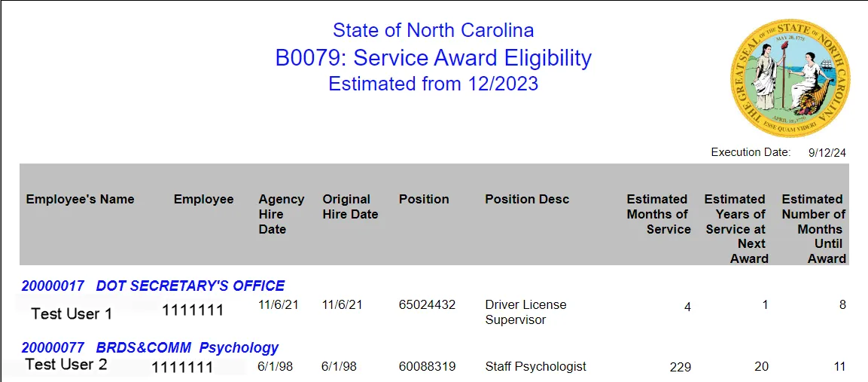Click the Agency Hire Date column header
Image resolution: width=868 pixels, height=382 pixels.
tap(281, 214)
